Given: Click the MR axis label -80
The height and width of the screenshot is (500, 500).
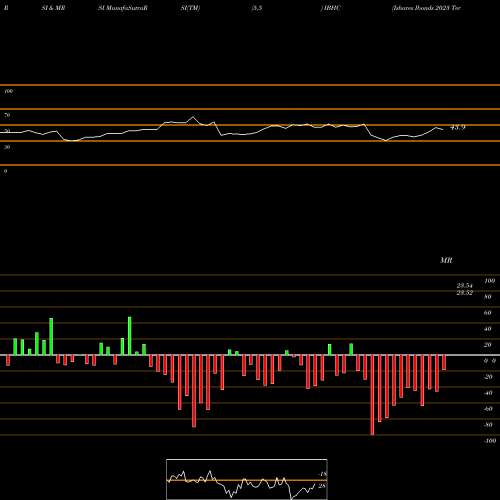Looking at the screenshot, I should (488, 425).
